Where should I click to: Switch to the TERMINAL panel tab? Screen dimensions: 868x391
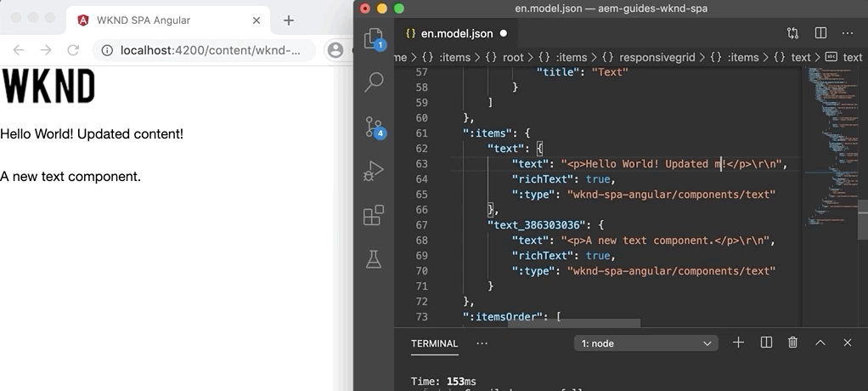pyautogui.click(x=435, y=343)
